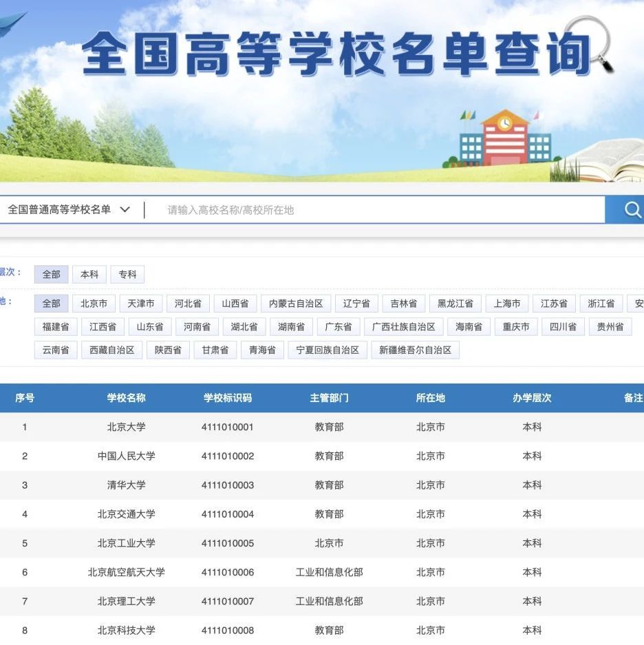Open the 全国普通高等学校名单 dropdown
Screen dimensions: 644x645
point(69,210)
